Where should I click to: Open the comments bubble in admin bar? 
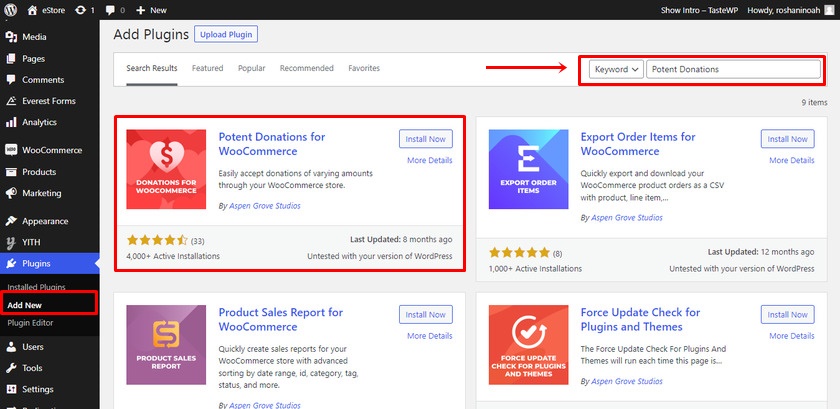110,10
